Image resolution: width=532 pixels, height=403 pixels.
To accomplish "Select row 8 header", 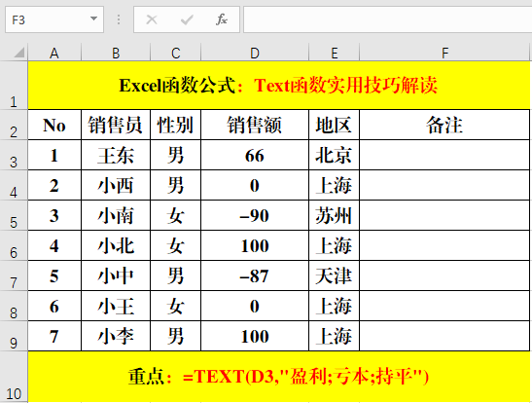I will (14, 306).
